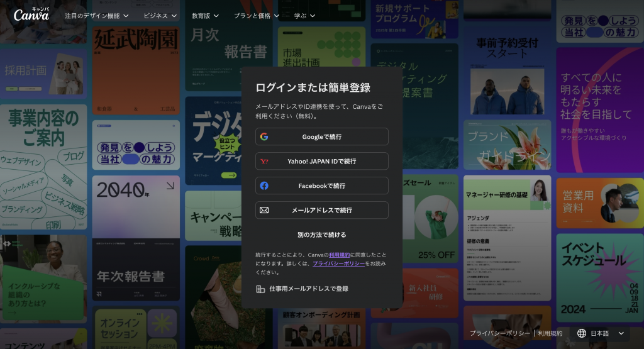Expand the chevron beside ビジネス

click(174, 16)
